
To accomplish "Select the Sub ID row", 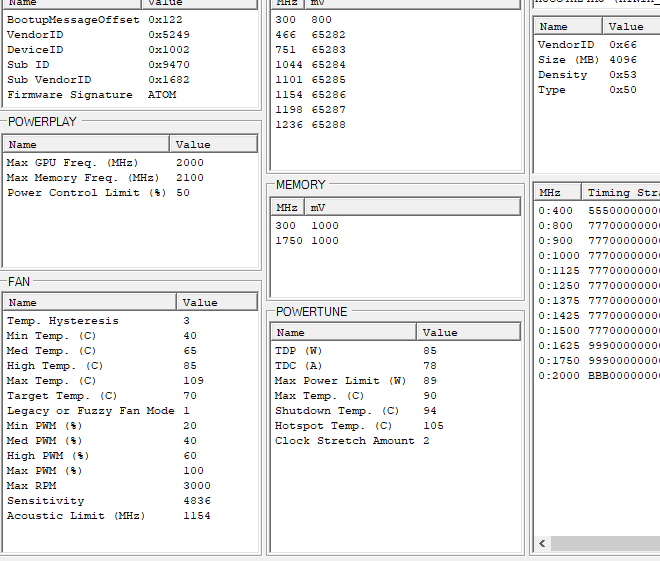I will 131,65.
